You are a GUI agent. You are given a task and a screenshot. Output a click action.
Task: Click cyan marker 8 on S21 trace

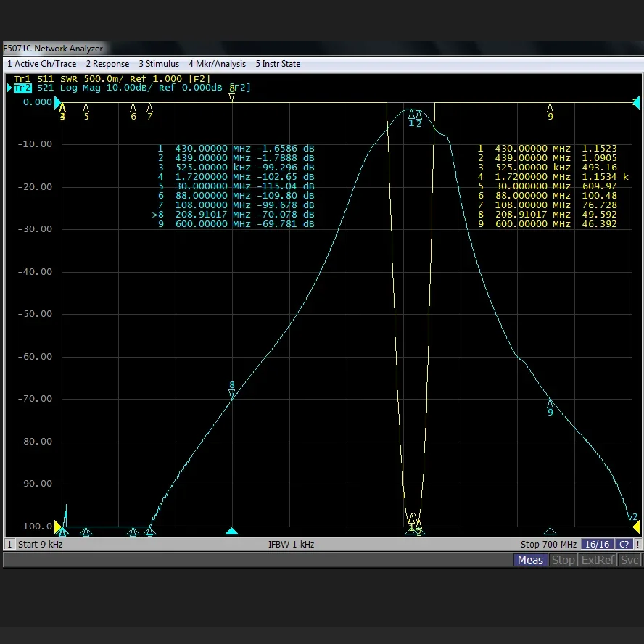(232, 394)
